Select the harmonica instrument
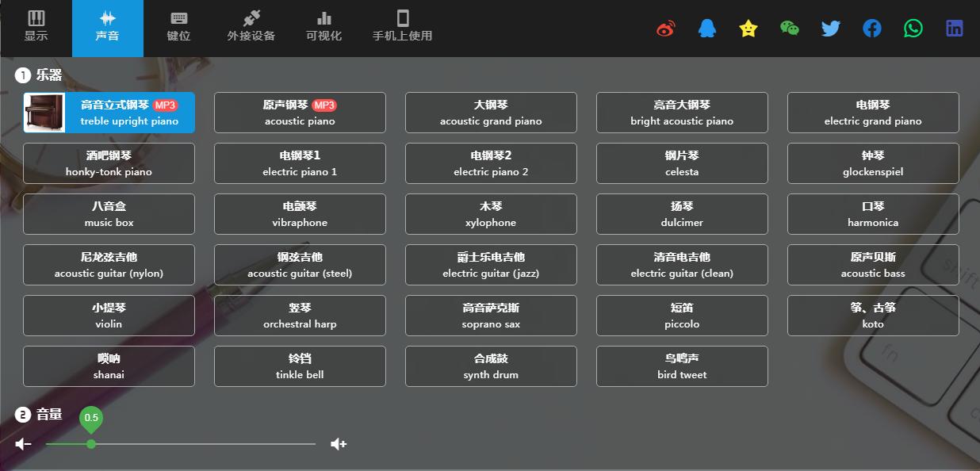 [873, 213]
